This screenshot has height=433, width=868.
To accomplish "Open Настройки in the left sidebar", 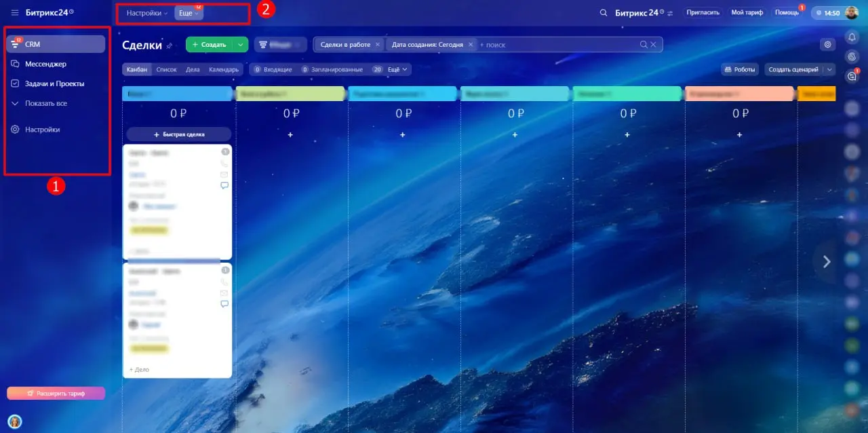I will click(42, 129).
